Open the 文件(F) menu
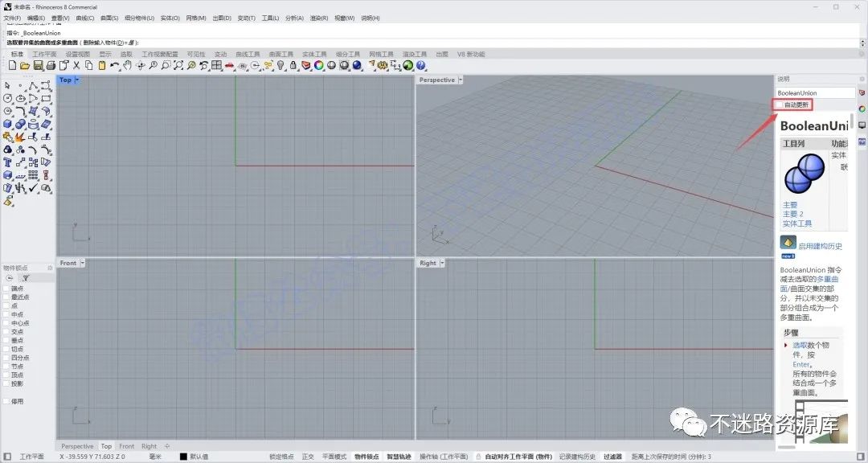 click(12, 18)
